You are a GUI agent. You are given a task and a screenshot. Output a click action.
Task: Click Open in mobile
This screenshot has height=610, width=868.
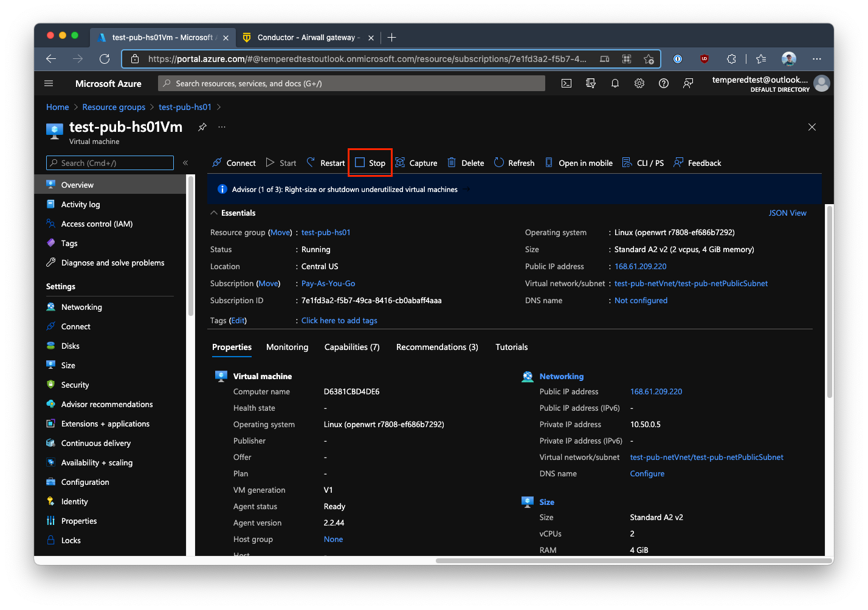coord(579,163)
